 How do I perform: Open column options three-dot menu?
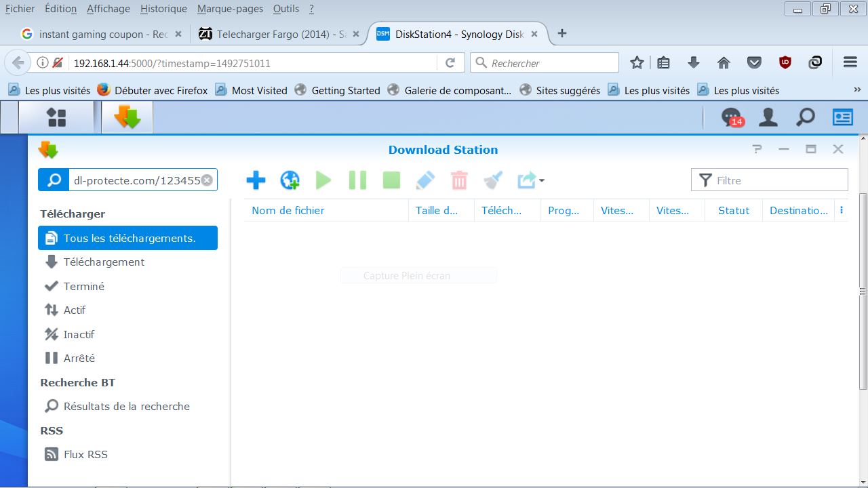(x=842, y=211)
